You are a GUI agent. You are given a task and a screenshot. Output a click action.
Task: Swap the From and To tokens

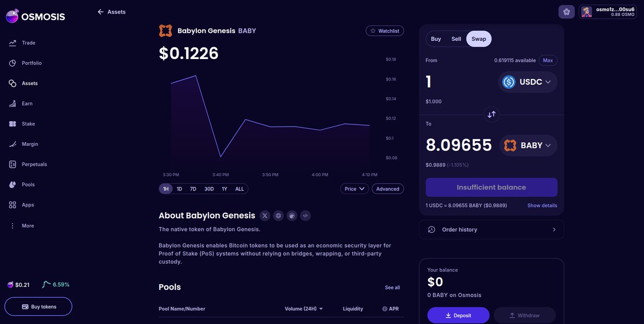point(491,114)
